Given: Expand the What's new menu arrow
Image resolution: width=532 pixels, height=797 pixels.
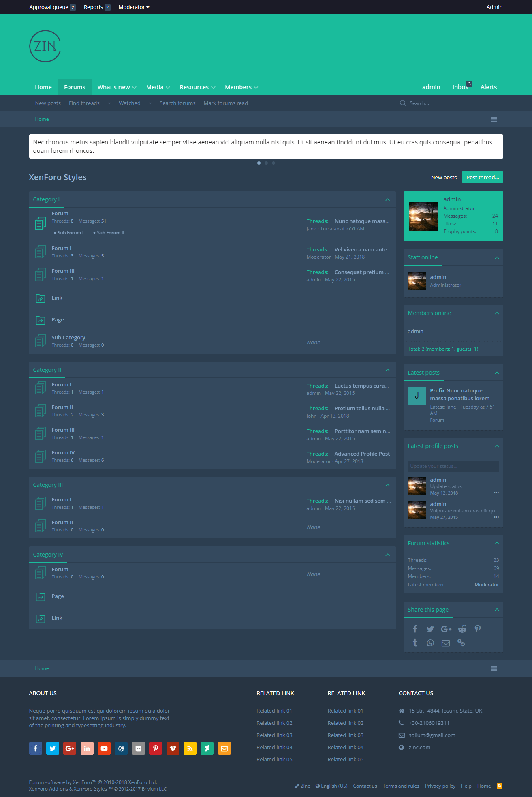Looking at the screenshot, I should 134,88.
